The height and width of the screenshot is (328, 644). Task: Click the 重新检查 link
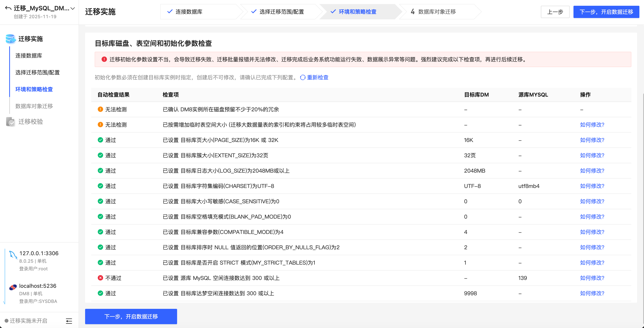318,77
